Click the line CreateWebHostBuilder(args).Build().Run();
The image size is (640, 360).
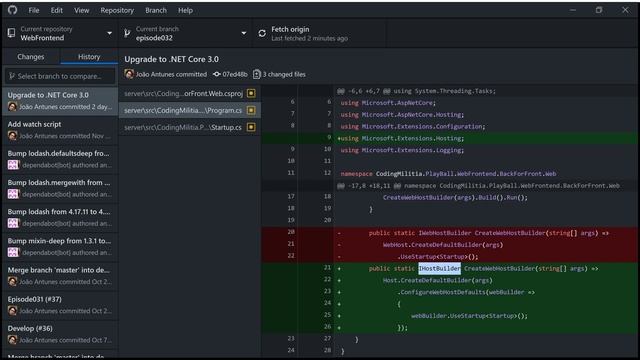pos(449,198)
